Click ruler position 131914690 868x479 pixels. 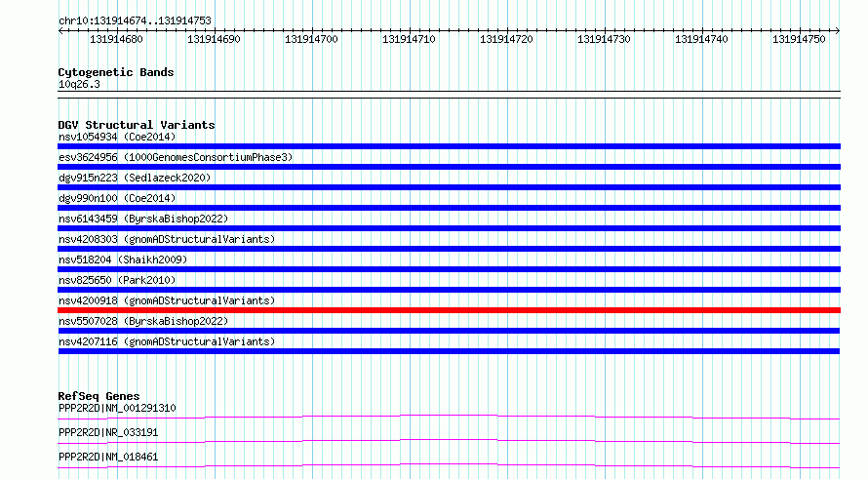pos(214,39)
